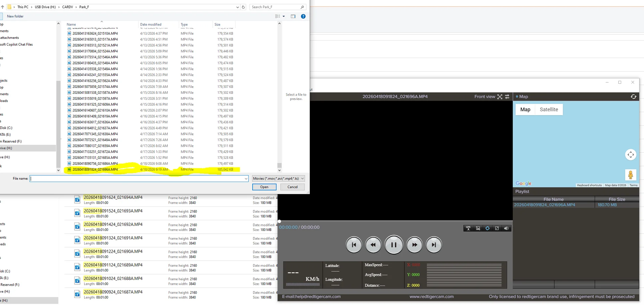Click the Open button
644x305 pixels.
click(x=264, y=187)
